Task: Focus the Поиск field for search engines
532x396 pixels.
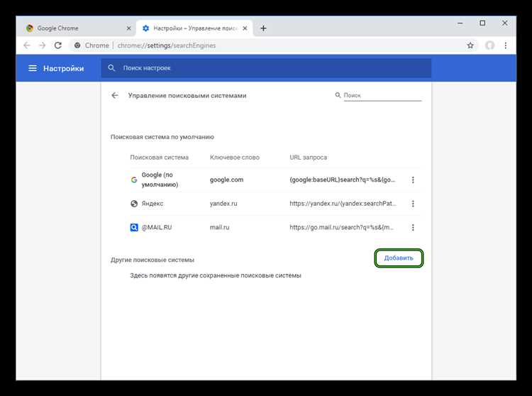Action: click(382, 95)
